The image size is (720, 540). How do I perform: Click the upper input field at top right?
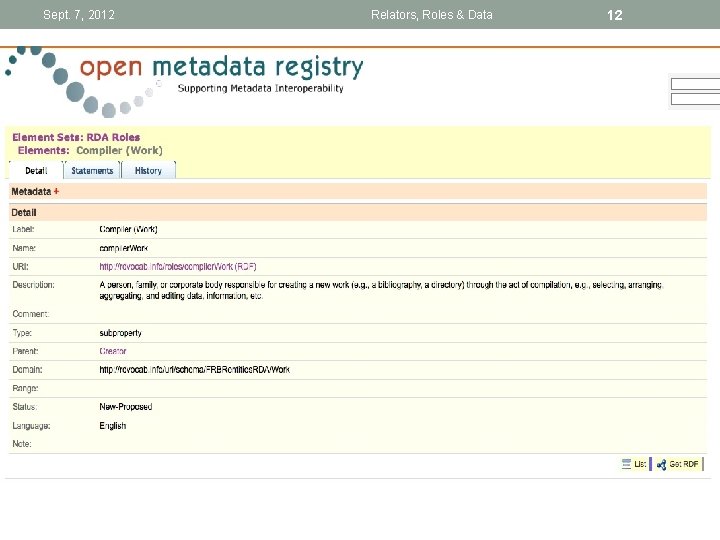click(x=695, y=84)
